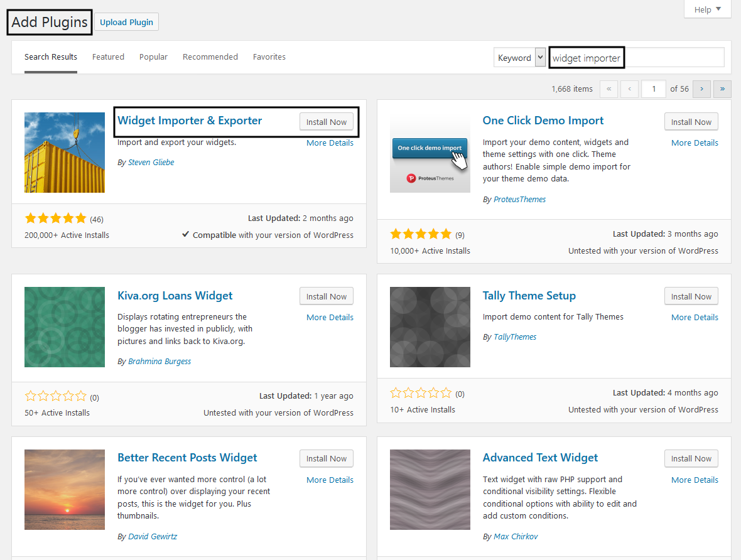The height and width of the screenshot is (560, 741).
Task: Click the Upload Plugin button
Action: coord(127,22)
